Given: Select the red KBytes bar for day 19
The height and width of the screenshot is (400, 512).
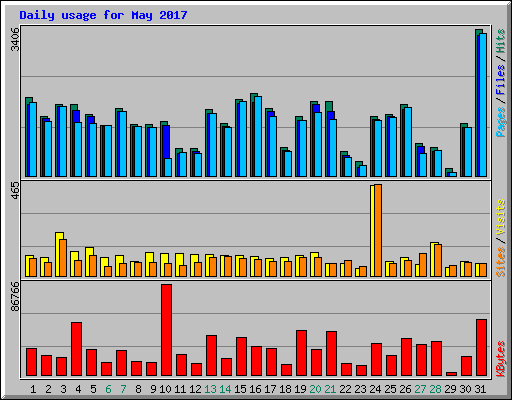Looking at the screenshot, I should tap(302, 353).
